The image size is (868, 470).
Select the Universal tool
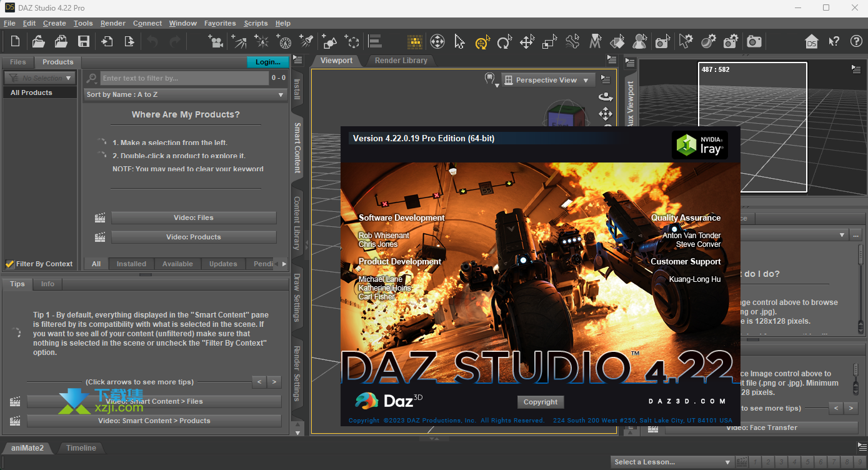[437, 42]
